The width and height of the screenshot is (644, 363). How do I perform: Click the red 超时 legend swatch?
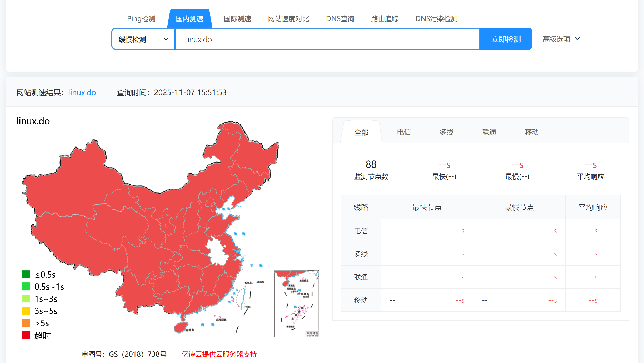[x=26, y=335]
